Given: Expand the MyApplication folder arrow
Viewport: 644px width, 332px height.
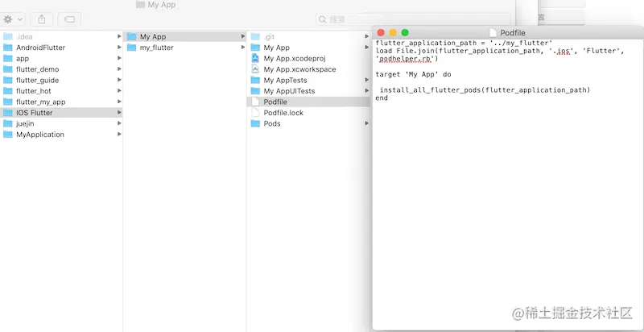Looking at the screenshot, I should coord(119,135).
